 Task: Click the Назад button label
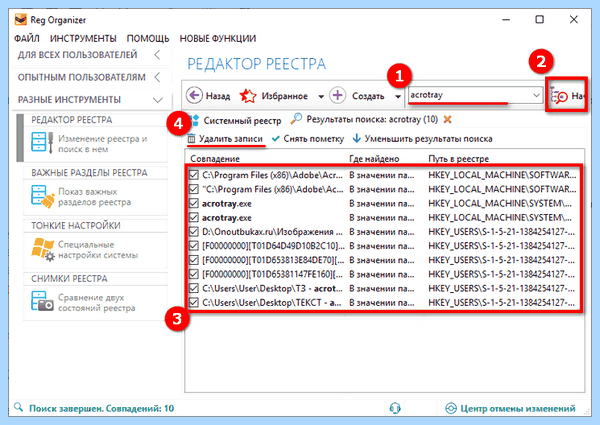218,96
